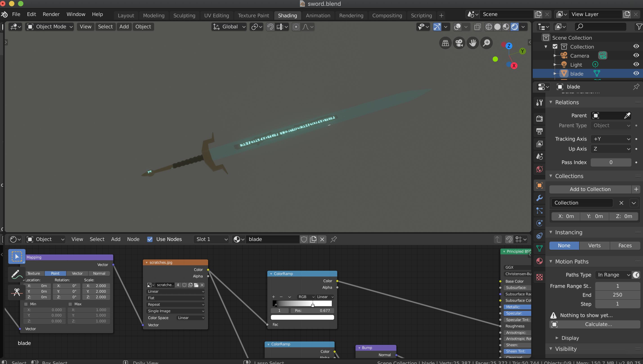
Task: Select Point mapping type
Action: (55, 273)
